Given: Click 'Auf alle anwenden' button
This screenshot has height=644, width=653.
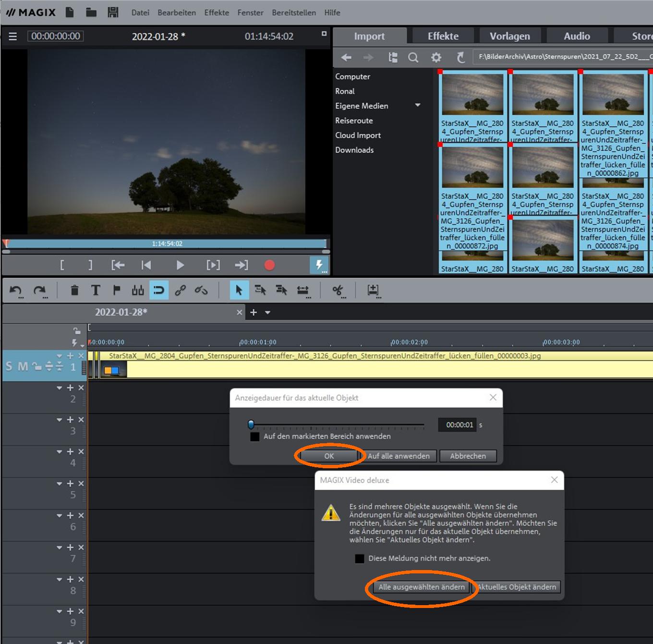Looking at the screenshot, I should pos(399,456).
